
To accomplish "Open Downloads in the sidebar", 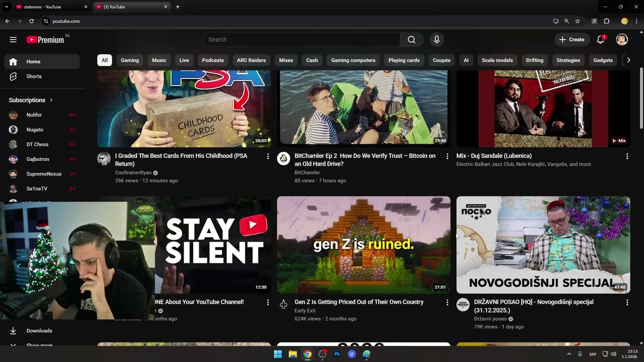I will click(x=42, y=331).
